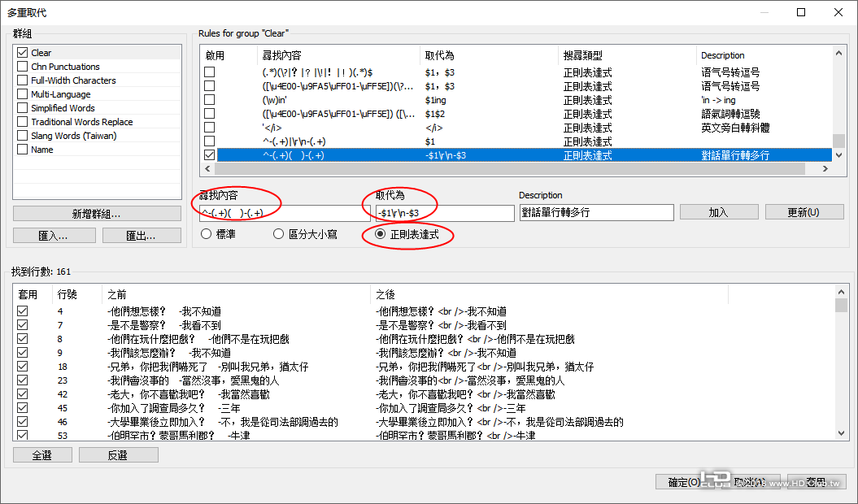This screenshot has width=858, height=504.
Task: Click rules list scroll up arrow
Action: pyautogui.click(x=838, y=53)
